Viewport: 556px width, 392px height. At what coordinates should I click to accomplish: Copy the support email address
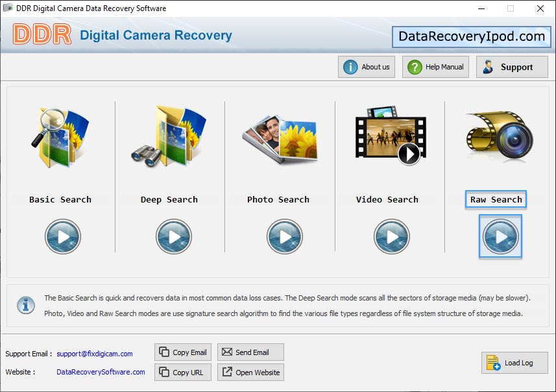(x=183, y=352)
